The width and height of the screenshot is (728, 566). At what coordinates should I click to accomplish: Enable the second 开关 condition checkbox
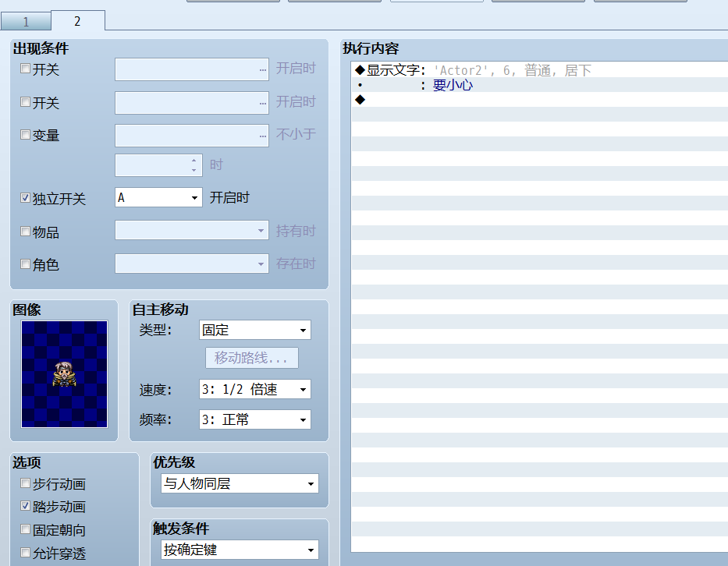26,101
